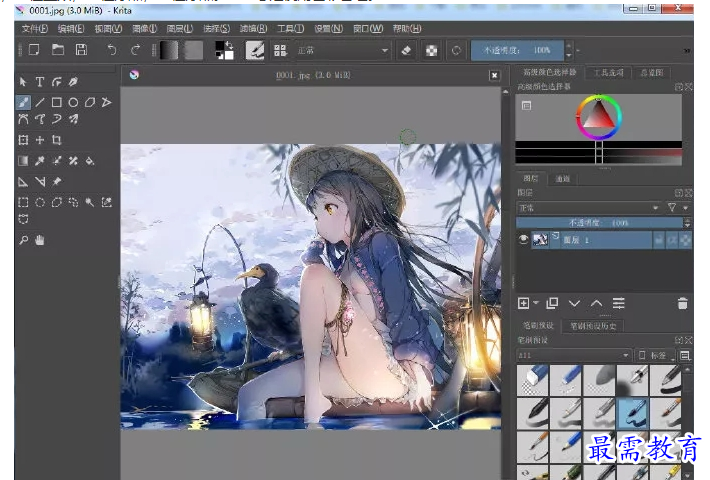Select the Bezier Curve tool
710x480 pixels.
pos(23,119)
